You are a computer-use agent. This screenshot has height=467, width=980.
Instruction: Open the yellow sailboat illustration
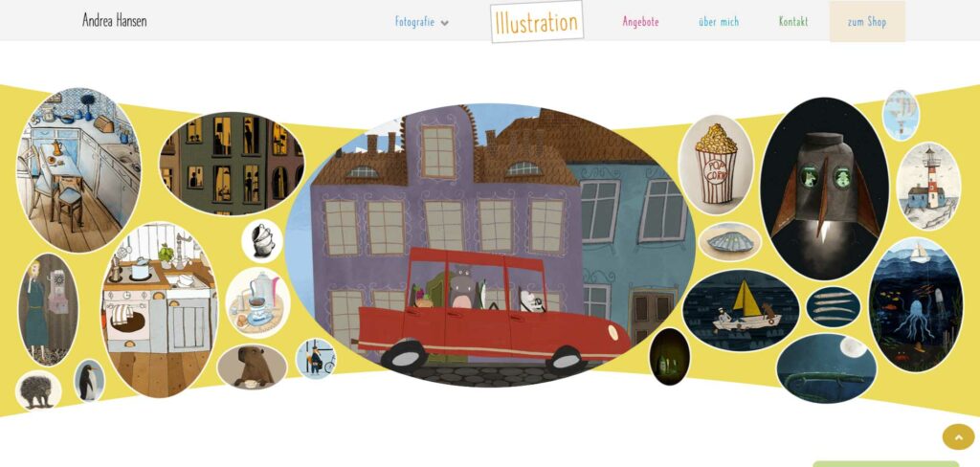pyautogui.click(x=741, y=311)
